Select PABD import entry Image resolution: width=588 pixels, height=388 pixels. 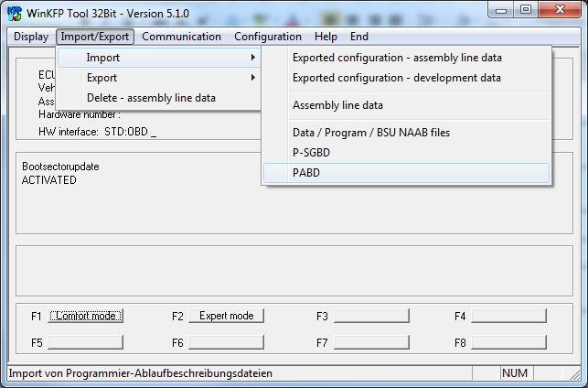(x=306, y=172)
